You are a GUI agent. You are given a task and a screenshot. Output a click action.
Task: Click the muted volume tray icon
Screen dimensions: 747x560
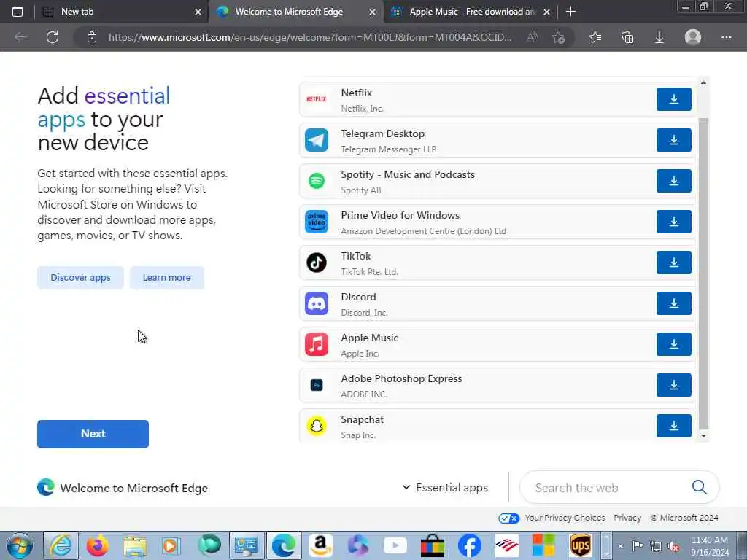pyautogui.click(x=673, y=547)
